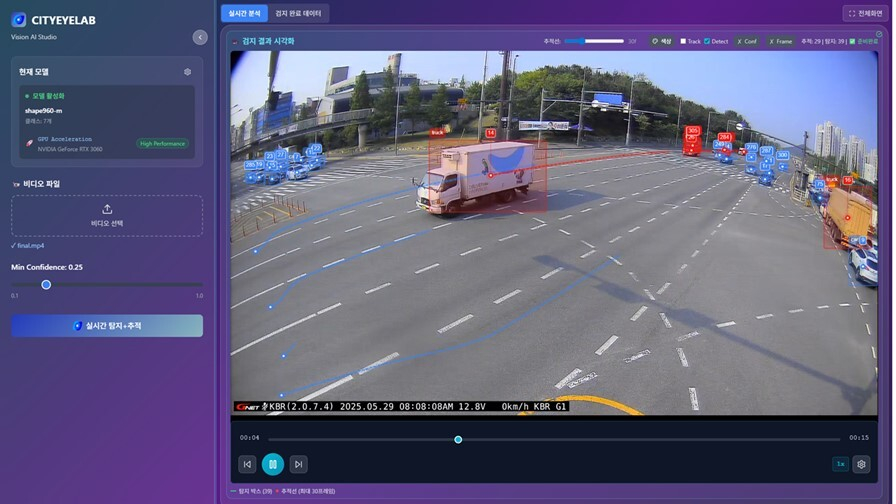The width and height of the screenshot is (896, 504).
Task: Open the current model settings gear
Action: (187, 72)
